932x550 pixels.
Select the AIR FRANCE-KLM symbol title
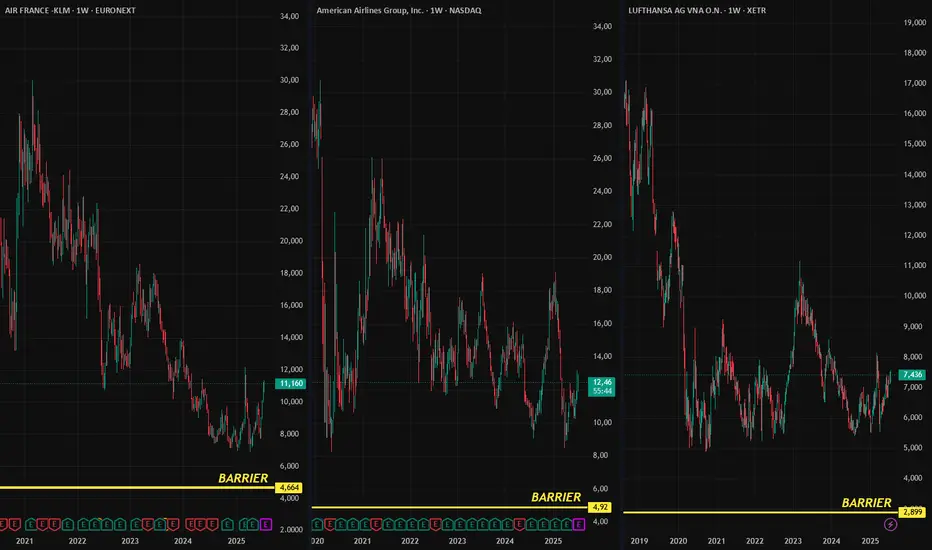click(x=72, y=10)
